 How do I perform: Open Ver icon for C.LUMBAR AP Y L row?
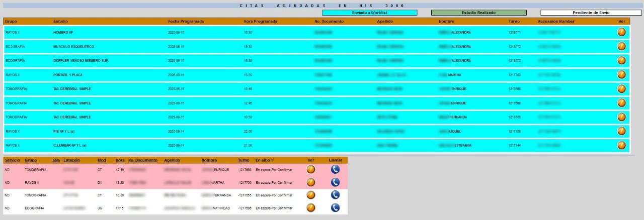pos(621,145)
